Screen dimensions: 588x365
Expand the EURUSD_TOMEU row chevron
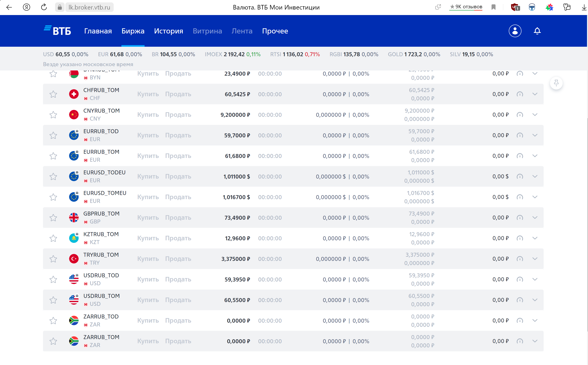point(535,197)
